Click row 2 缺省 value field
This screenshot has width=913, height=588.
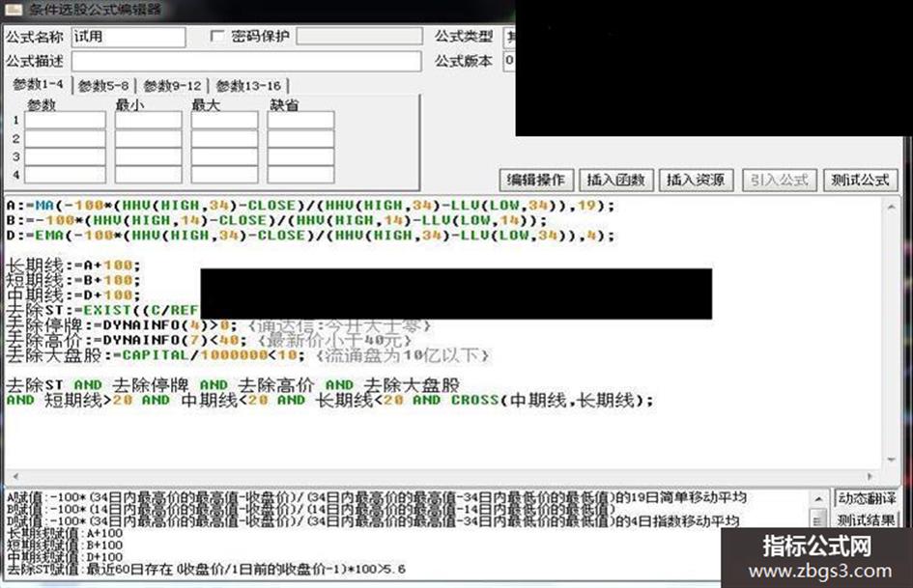[x=301, y=139]
